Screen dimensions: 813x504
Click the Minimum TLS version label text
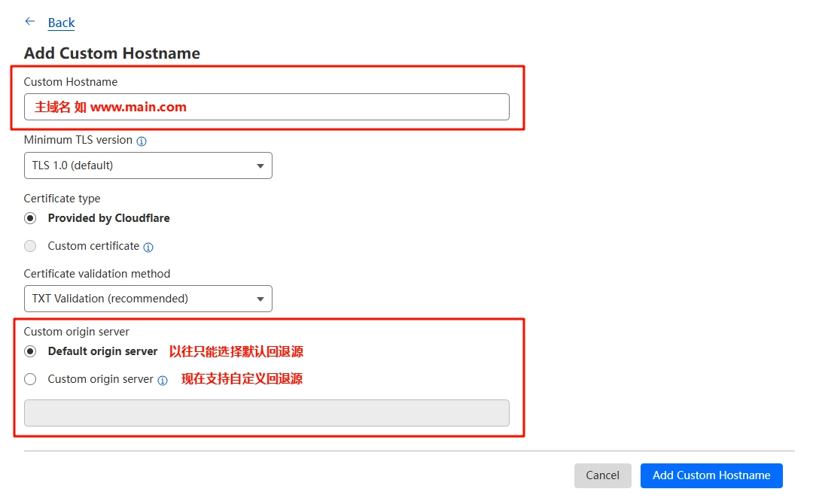click(x=78, y=140)
